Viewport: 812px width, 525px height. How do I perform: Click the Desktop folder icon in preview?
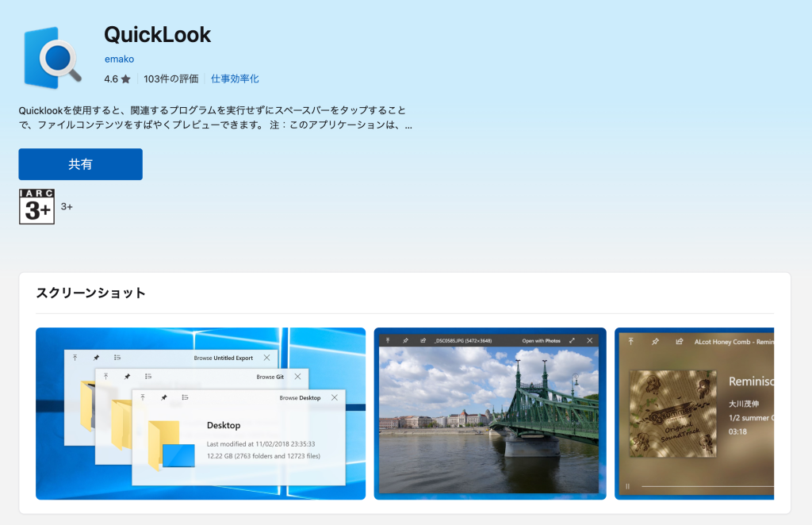click(171, 445)
